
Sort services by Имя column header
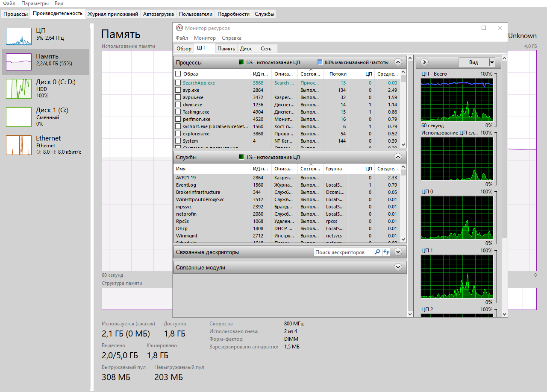pos(212,169)
